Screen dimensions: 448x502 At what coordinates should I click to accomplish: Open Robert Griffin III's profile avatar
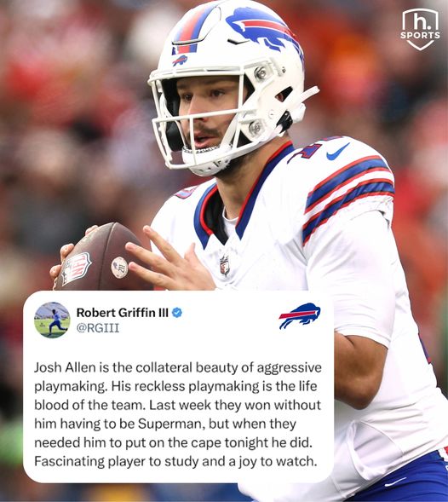[x=52, y=320]
